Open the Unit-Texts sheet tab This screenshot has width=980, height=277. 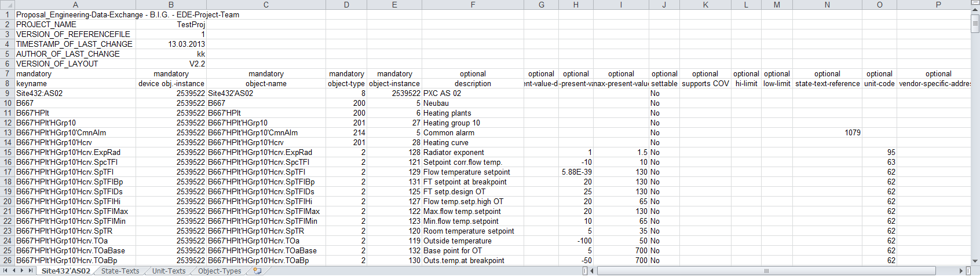tap(169, 271)
